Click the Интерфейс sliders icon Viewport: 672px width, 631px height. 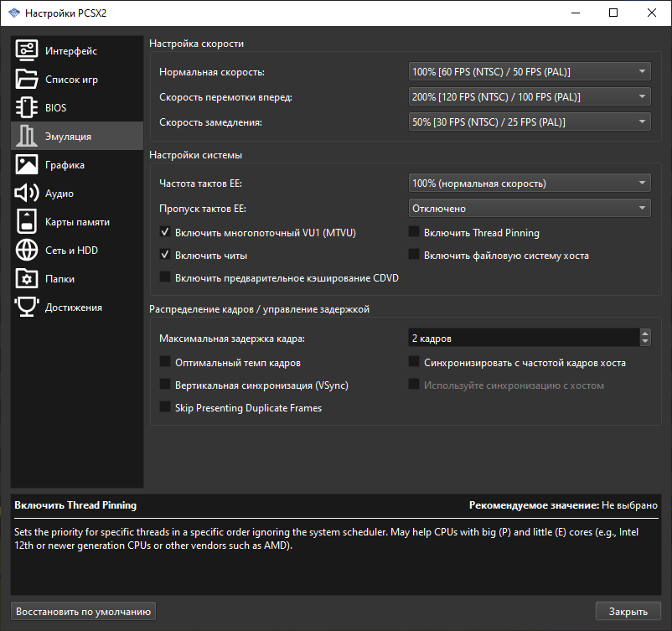click(27, 50)
